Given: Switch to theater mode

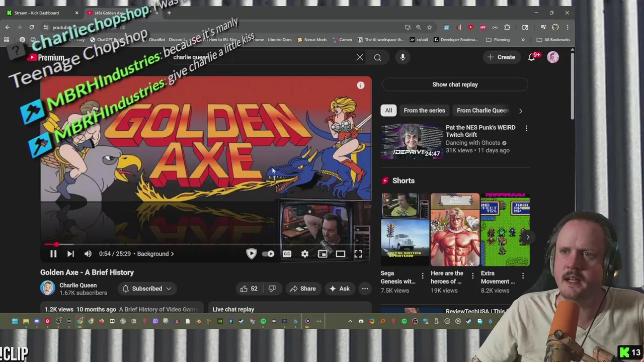Looking at the screenshot, I should click(x=341, y=254).
